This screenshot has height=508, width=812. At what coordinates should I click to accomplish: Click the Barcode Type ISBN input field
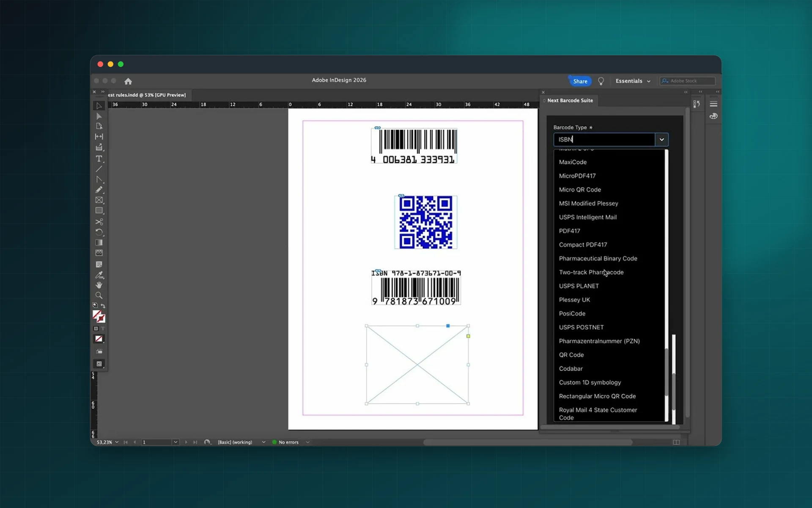coord(604,140)
